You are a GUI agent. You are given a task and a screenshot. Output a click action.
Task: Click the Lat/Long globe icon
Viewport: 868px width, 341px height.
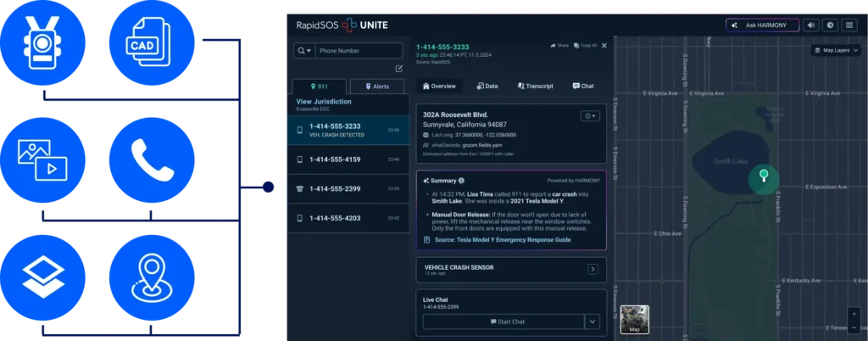coord(426,135)
